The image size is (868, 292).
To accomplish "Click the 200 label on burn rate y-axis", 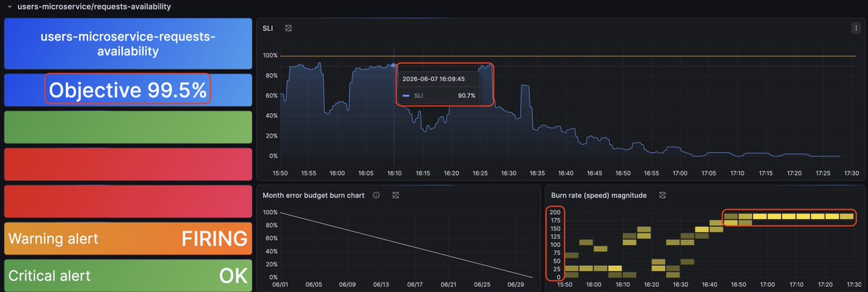I will pos(555,212).
